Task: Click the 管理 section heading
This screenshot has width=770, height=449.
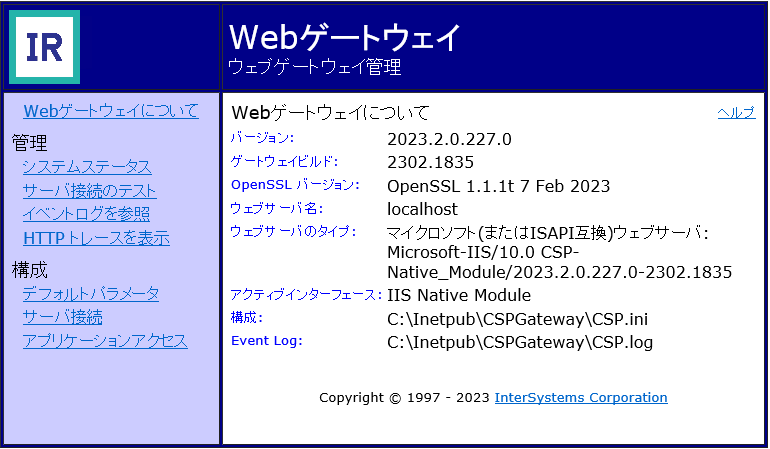Action: (x=30, y=143)
